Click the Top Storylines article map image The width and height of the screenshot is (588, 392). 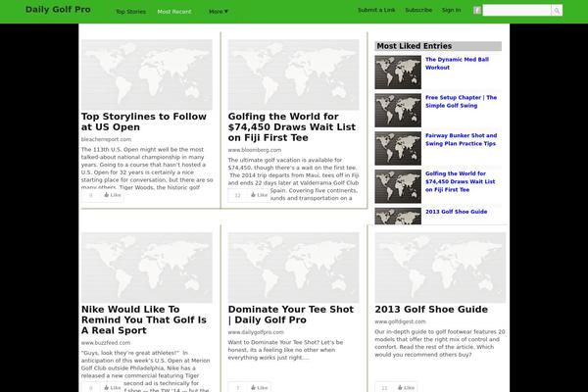[147, 74]
